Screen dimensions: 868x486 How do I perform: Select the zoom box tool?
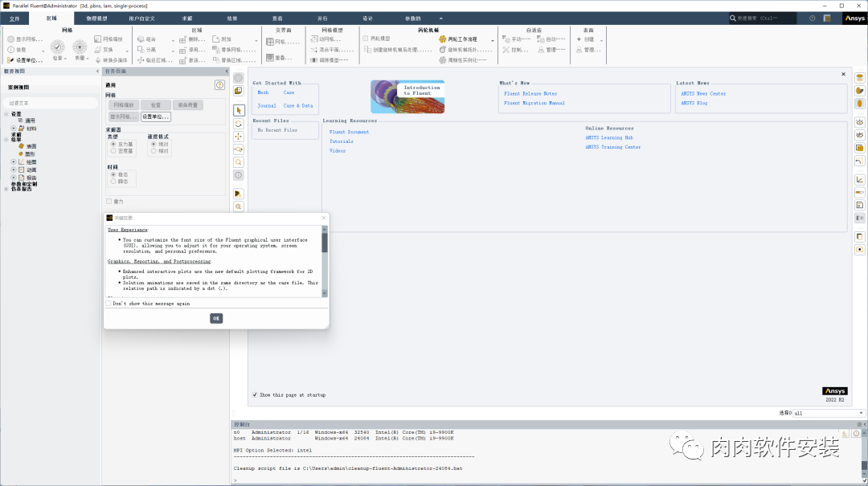coord(239,149)
